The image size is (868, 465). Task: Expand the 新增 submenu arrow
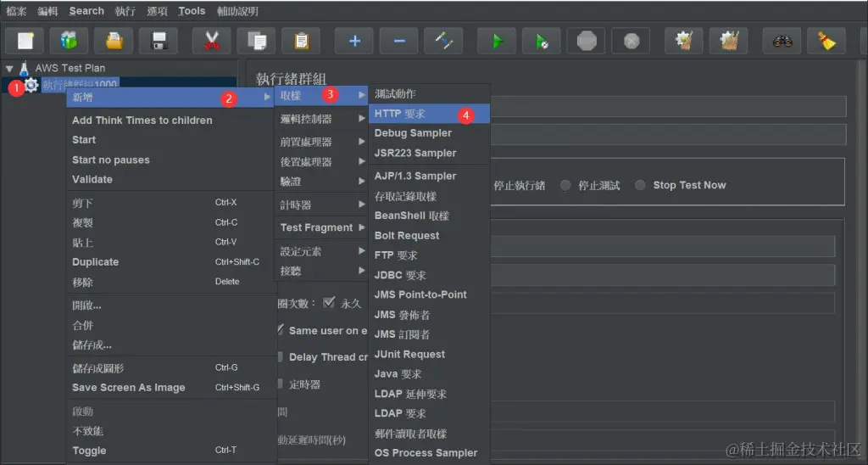(x=267, y=97)
